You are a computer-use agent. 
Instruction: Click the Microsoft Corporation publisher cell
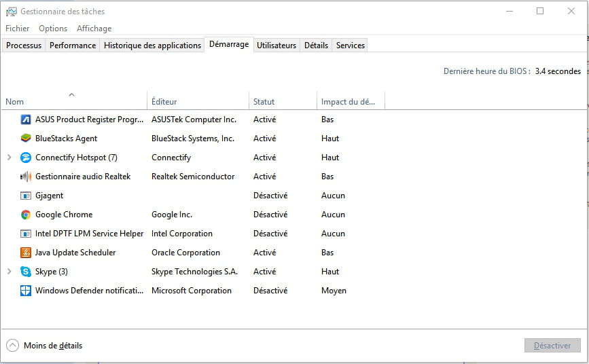click(191, 291)
